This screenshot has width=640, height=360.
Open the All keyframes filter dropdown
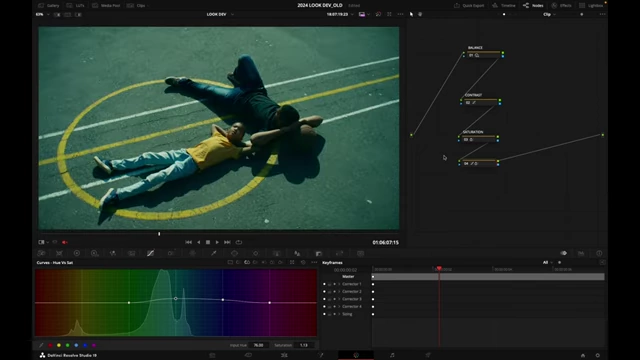pos(547,262)
